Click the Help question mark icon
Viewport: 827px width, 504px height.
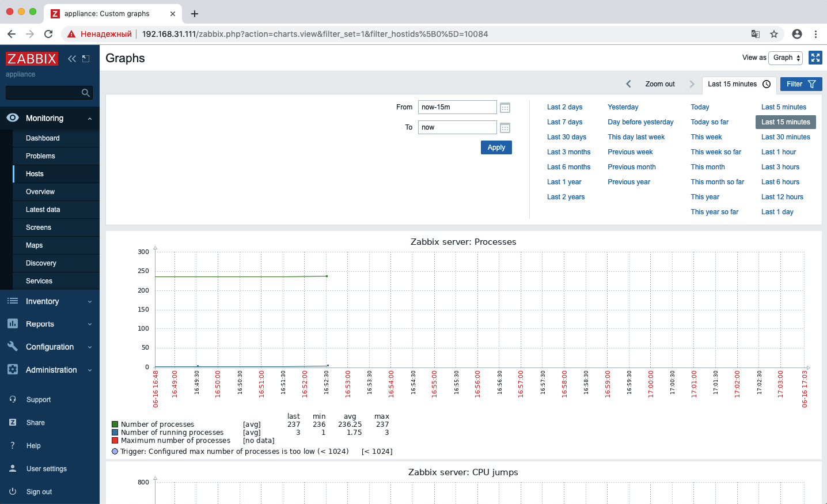pos(13,445)
